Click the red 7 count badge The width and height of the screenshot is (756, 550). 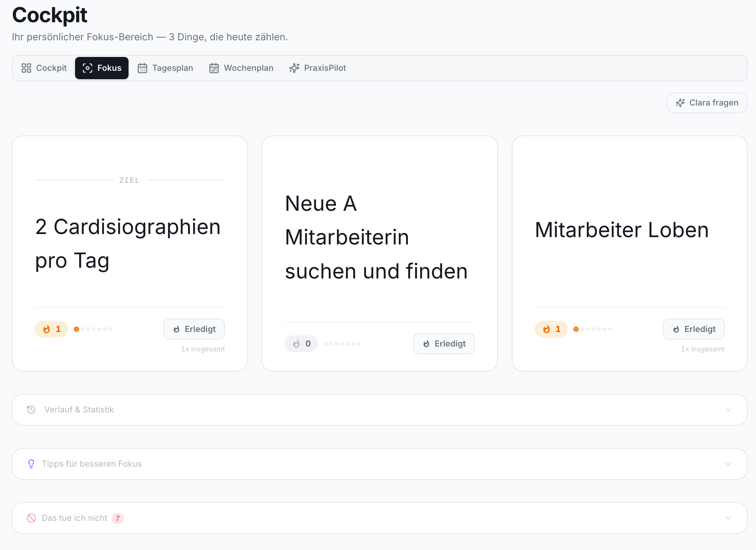[118, 518]
